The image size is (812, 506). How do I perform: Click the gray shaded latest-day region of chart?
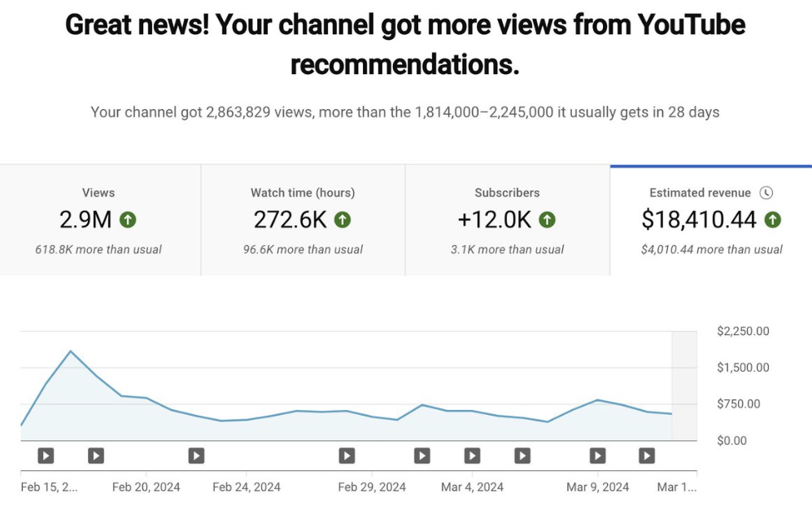pos(684,386)
